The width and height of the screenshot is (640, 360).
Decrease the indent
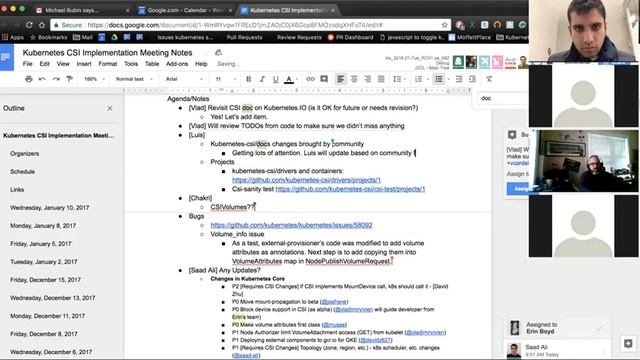[459, 79]
